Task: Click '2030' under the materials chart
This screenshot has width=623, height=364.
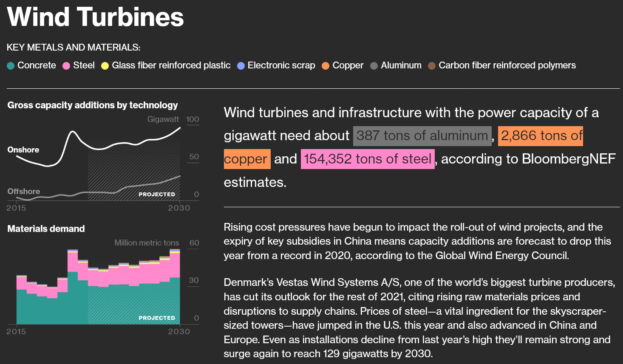Action: click(x=179, y=332)
